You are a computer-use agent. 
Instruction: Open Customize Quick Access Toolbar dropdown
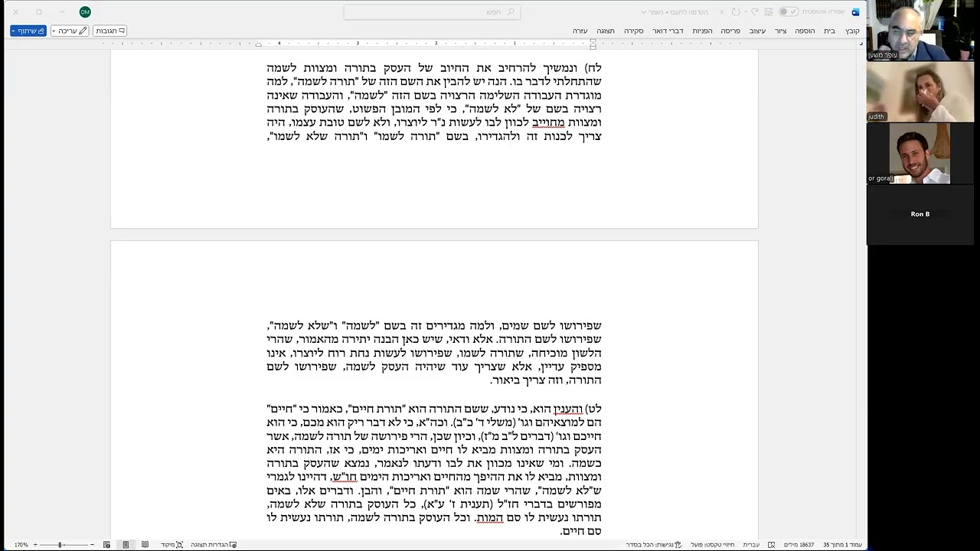pos(723,11)
